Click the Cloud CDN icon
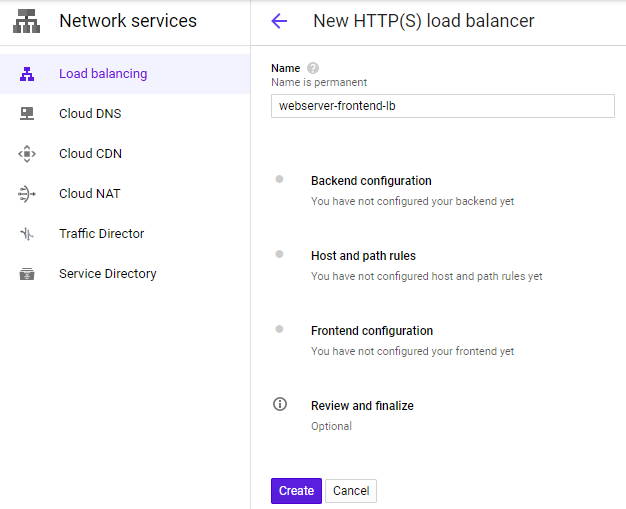This screenshot has height=509, width=626. [x=27, y=154]
